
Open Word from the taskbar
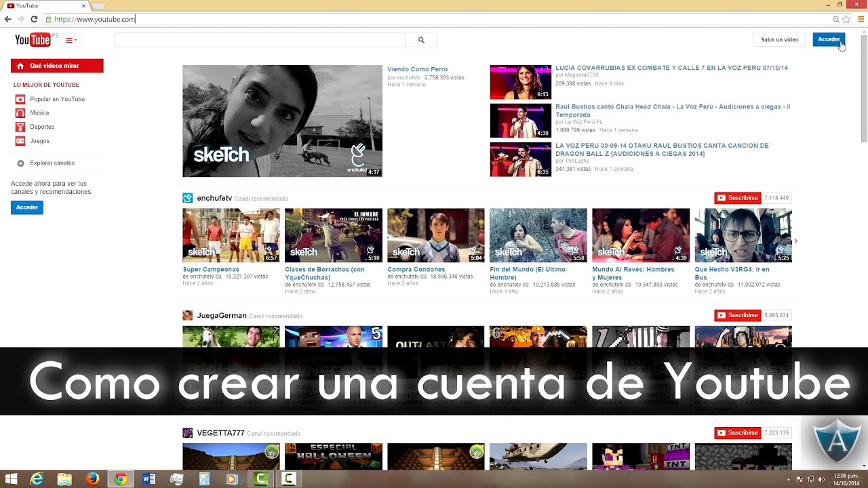[149, 479]
